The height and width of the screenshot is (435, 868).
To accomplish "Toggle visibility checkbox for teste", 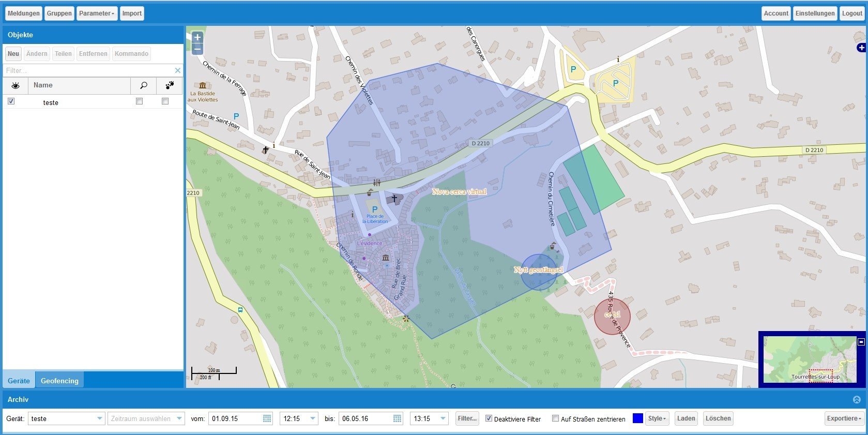I will (x=11, y=101).
